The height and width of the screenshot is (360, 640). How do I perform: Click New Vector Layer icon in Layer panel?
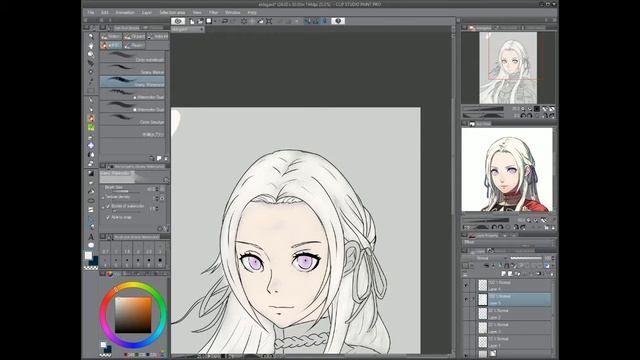click(510, 273)
